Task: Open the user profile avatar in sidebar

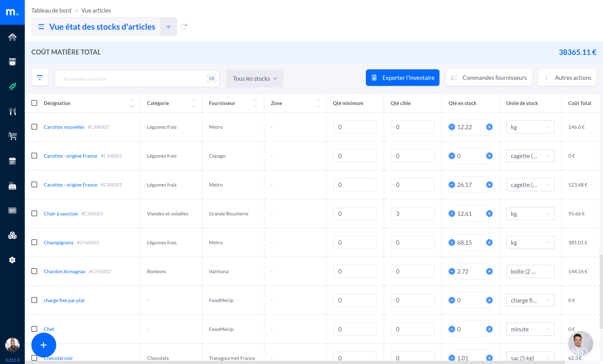Action: click(12, 345)
